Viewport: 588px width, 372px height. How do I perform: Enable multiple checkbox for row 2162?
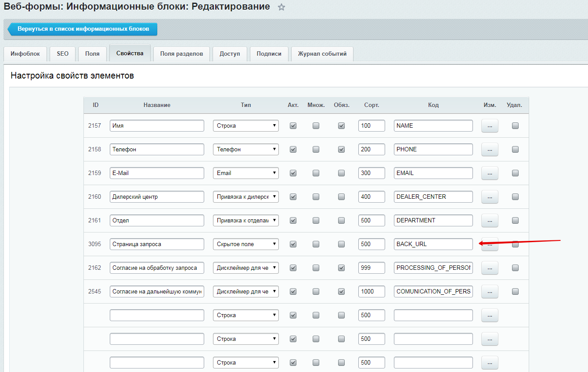pos(316,268)
